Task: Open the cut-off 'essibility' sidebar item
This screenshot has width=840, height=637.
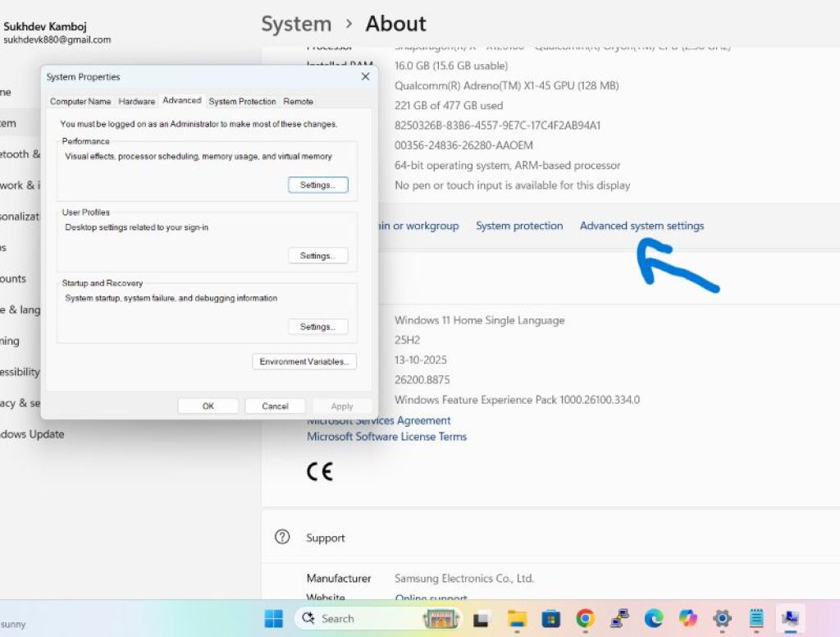Action: click(x=20, y=372)
